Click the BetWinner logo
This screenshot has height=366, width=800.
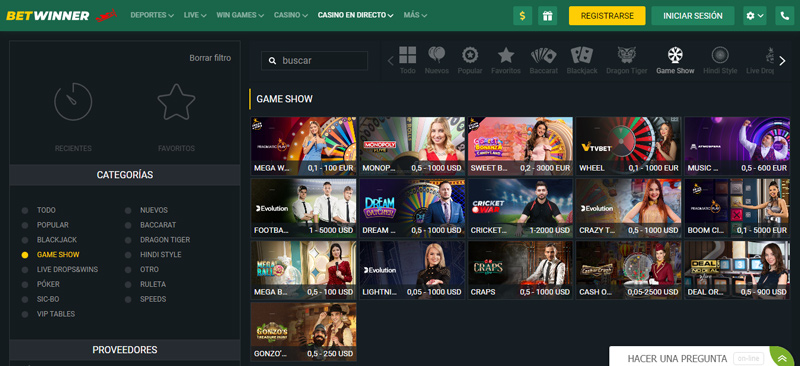pyautogui.click(x=47, y=16)
